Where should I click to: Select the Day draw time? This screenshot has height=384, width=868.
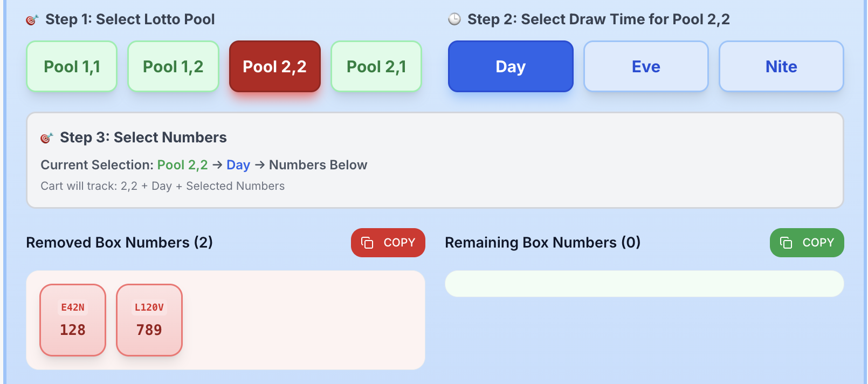[x=511, y=66]
